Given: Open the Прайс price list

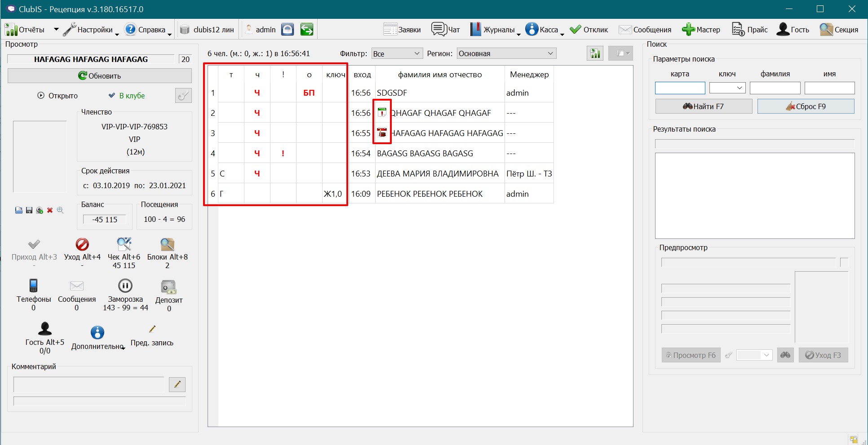Looking at the screenshot, I should (x=749, y=30).
